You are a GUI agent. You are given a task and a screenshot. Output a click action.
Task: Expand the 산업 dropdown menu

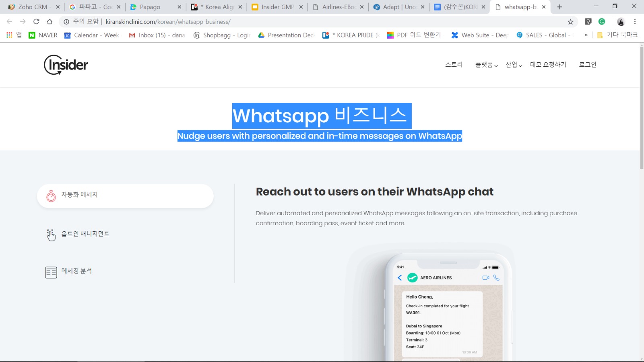[x=514, y=65]
